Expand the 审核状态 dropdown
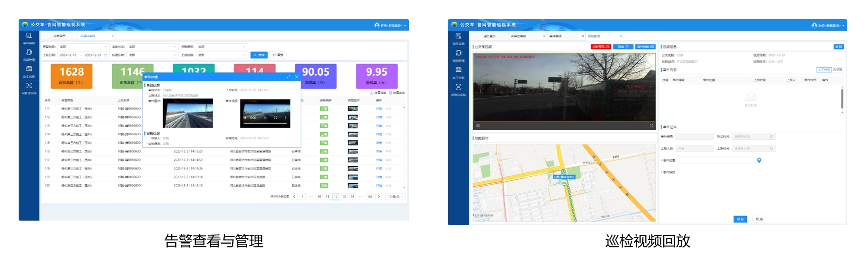 click(152, 46)
